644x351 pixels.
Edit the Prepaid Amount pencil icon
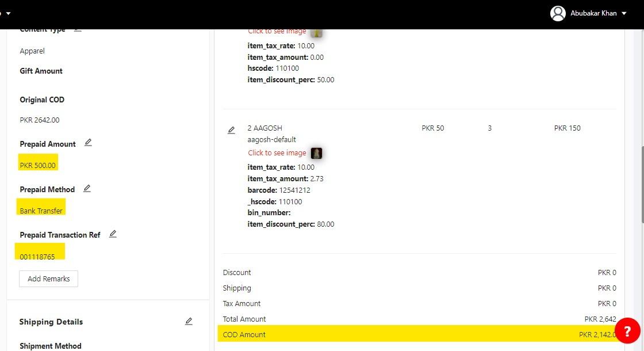[88, 143]
